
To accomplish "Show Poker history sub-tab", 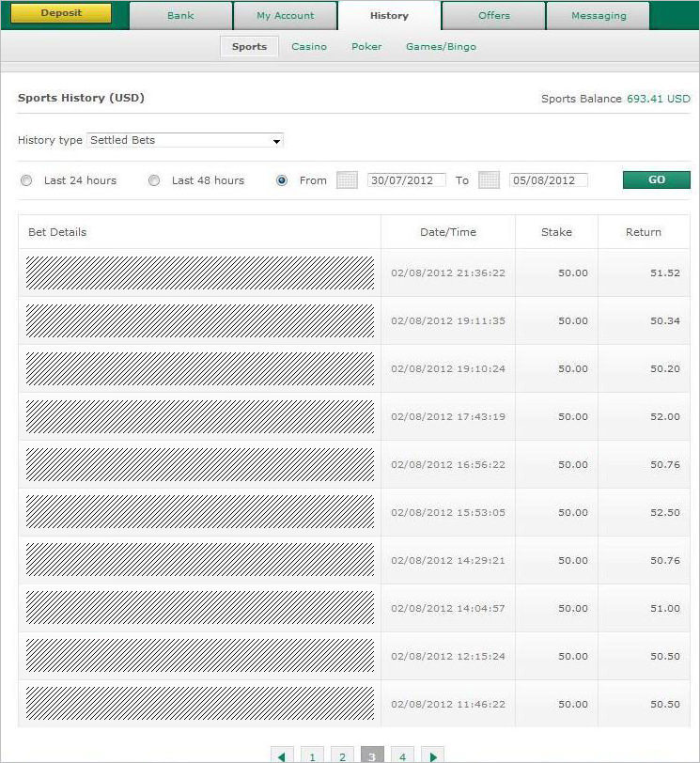I will point(366,47).
